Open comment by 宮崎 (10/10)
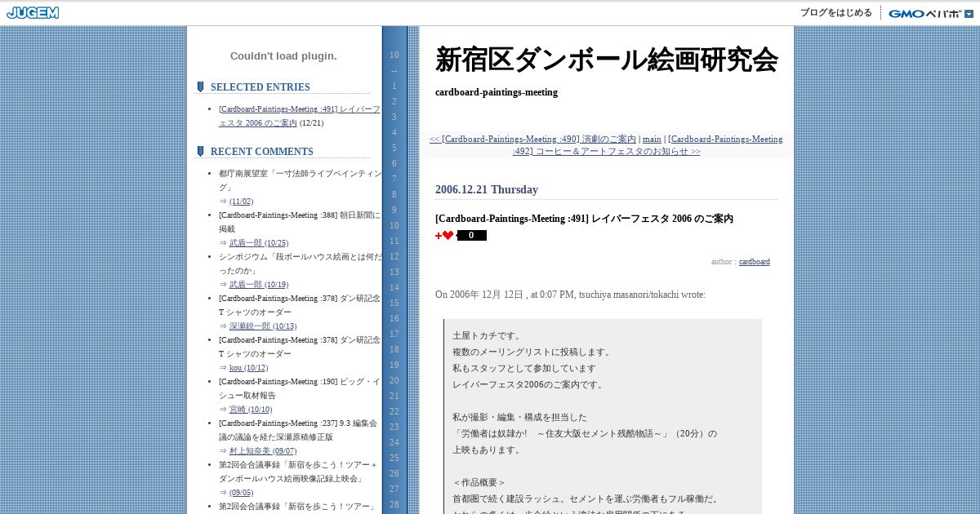Viewport: 980px width, 514px height. point(251,410)
